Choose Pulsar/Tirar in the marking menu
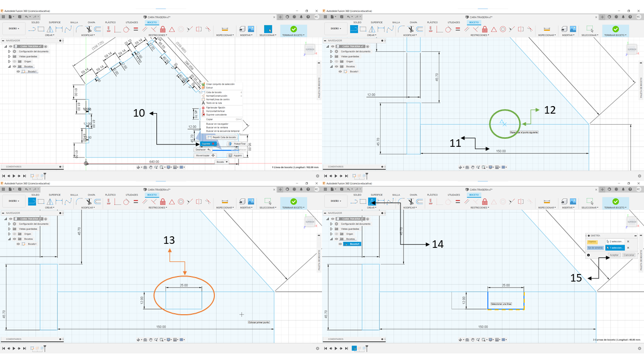This screenshot has height=362, width=644. click(x=237, y=144)
